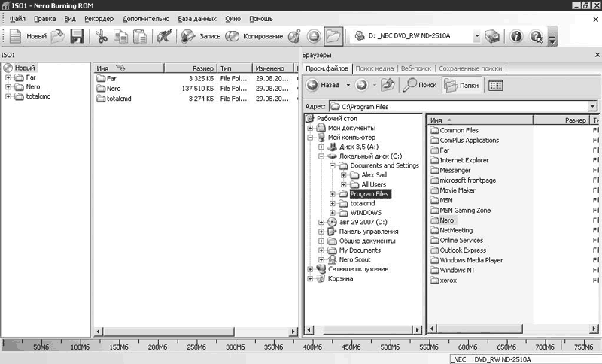Open the Помощь menu

click(261, 18)
